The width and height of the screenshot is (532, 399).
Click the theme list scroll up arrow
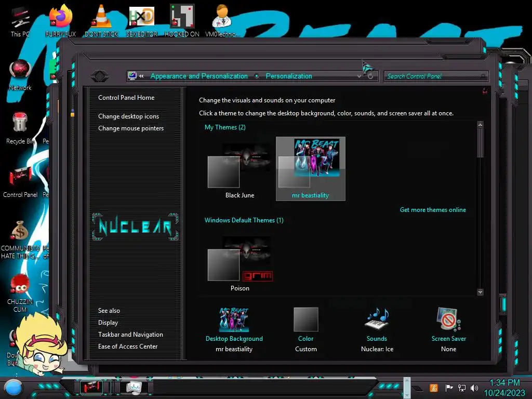tap(480, 125)
